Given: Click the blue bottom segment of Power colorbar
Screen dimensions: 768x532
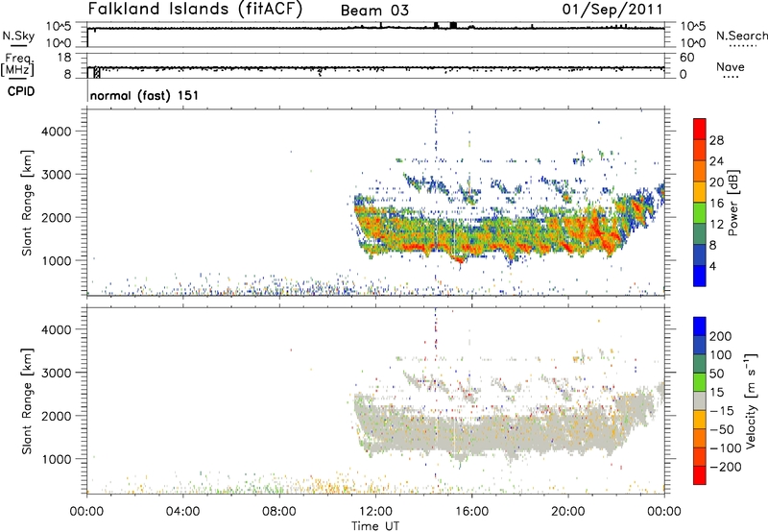Looking at the screenshot, I should tap(700, 276).
